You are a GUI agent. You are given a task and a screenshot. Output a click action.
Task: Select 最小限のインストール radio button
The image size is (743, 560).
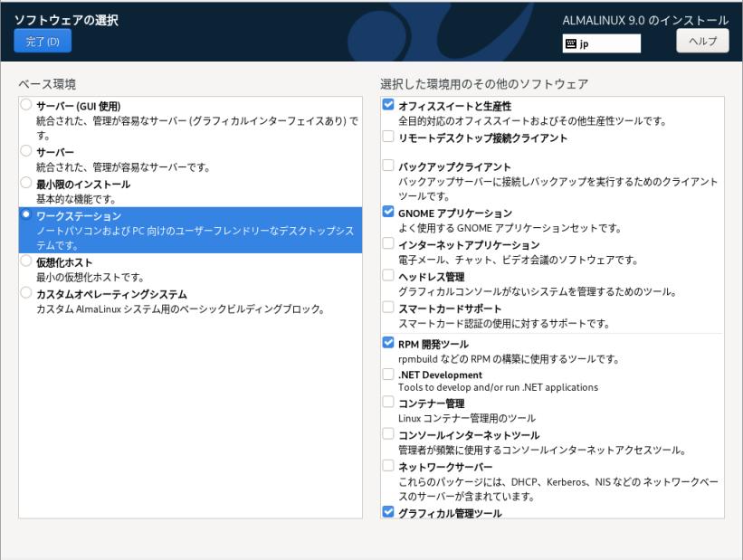point(26,183)
